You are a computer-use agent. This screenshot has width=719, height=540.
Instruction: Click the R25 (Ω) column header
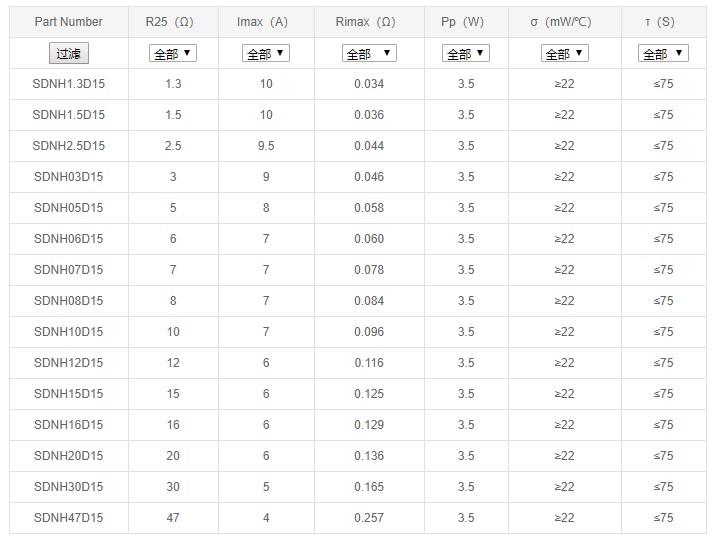pos(173,22)
